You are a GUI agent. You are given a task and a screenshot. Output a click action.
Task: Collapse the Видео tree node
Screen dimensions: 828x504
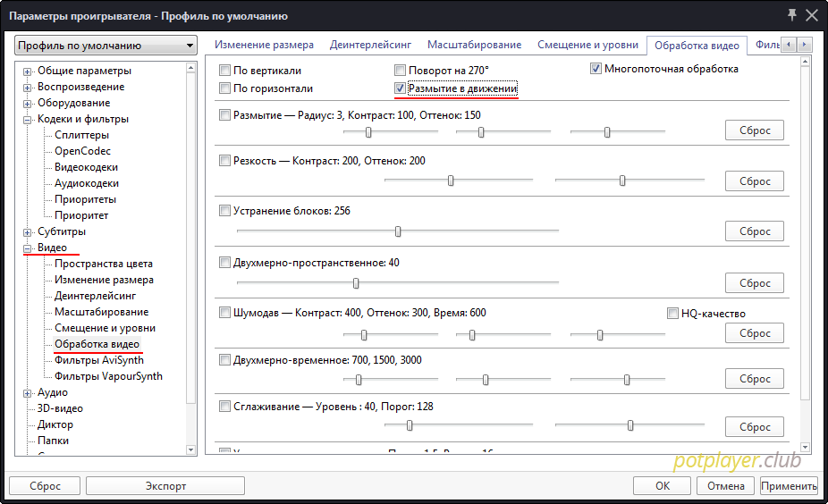(x=28, y=248)
